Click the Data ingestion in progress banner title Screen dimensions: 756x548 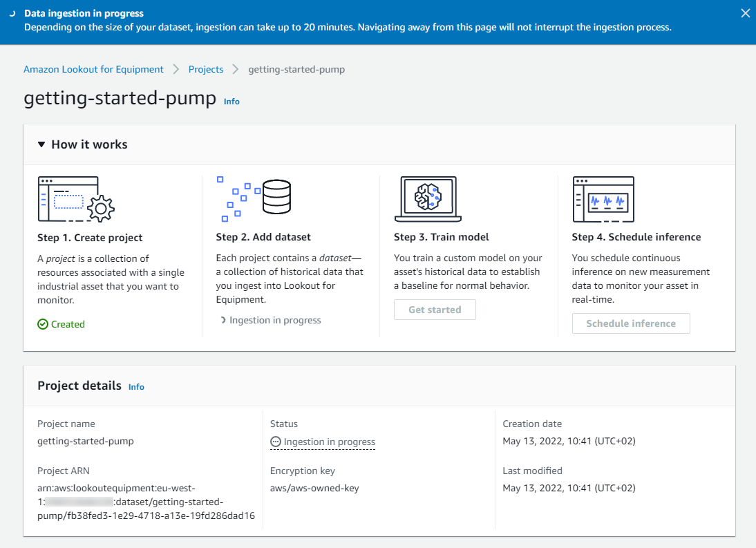point(84,14)
